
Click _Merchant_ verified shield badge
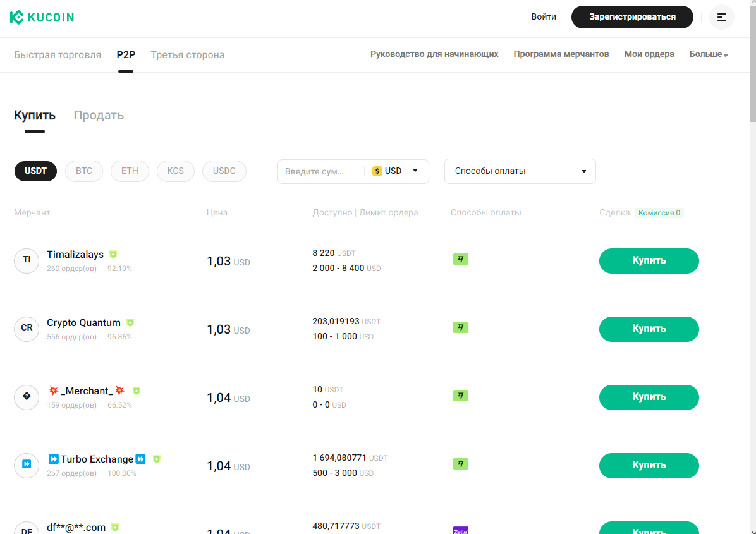point(137,391)
